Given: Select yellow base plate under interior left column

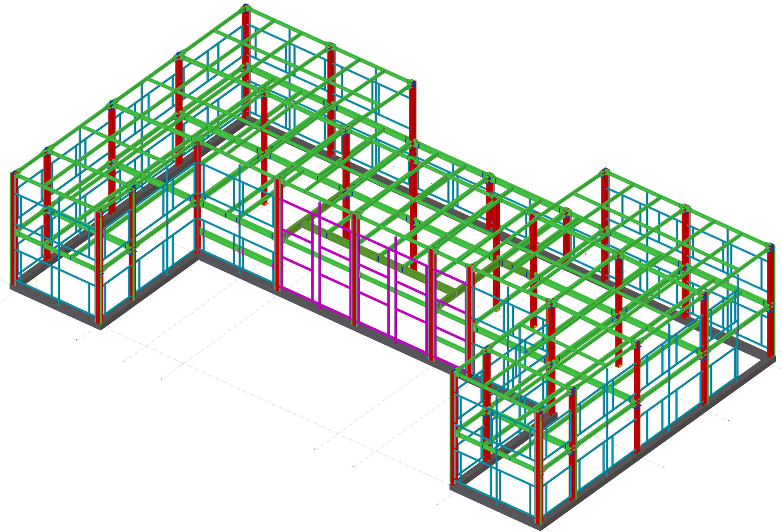Looking at the screenshot, I should (265, 204).
